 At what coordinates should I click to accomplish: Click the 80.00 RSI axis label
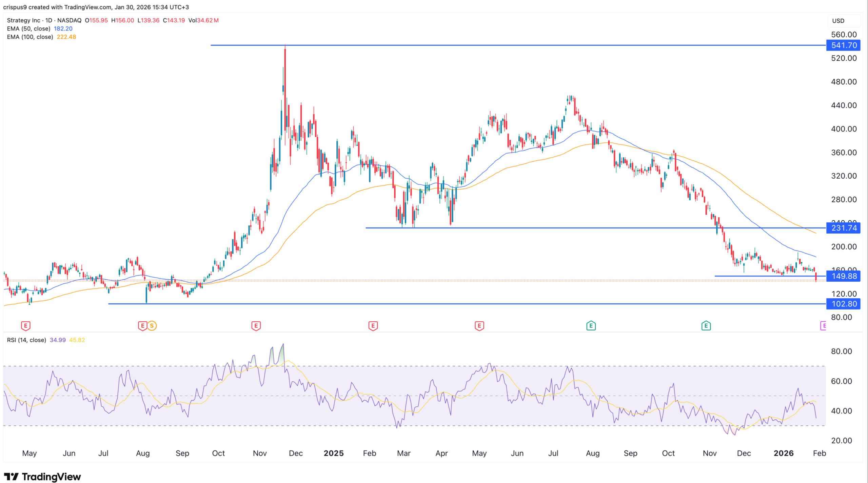841,351
